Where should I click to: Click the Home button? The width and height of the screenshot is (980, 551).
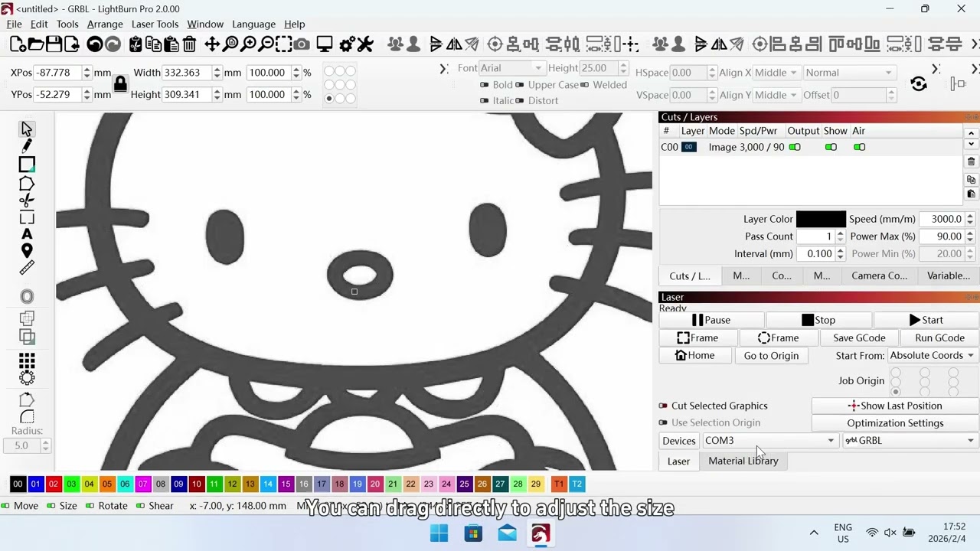(694, 355)
